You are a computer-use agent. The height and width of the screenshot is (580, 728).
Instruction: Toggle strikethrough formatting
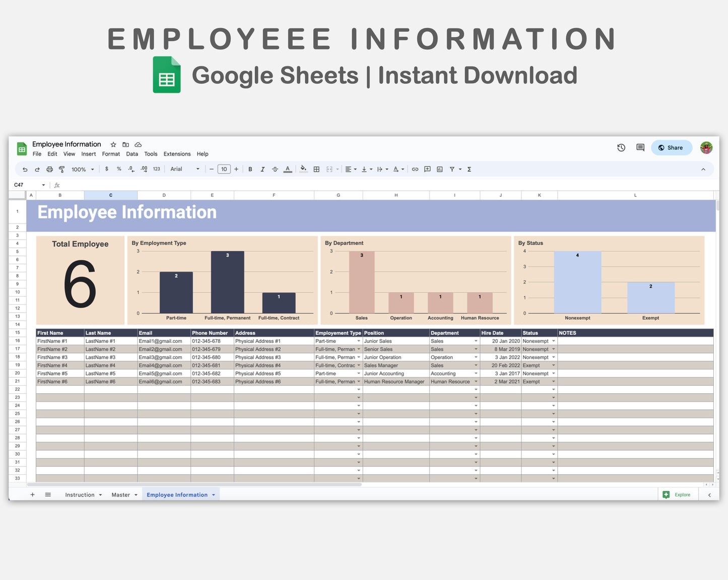click(x=275, y=169)
